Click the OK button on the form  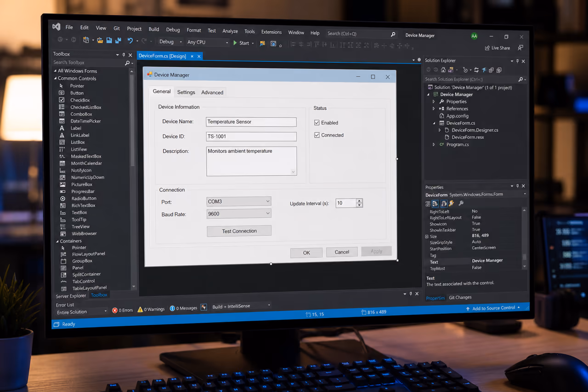click(x=306, y=253)
